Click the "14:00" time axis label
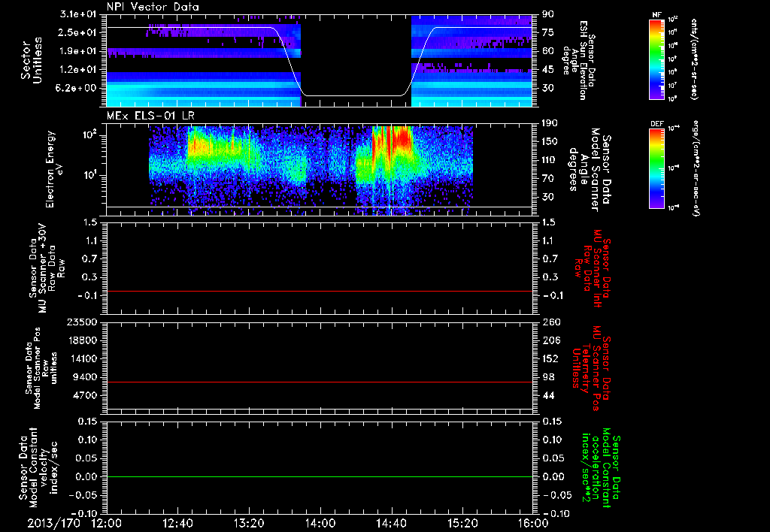This screenshot has width=770, height=532. [320, 523]
